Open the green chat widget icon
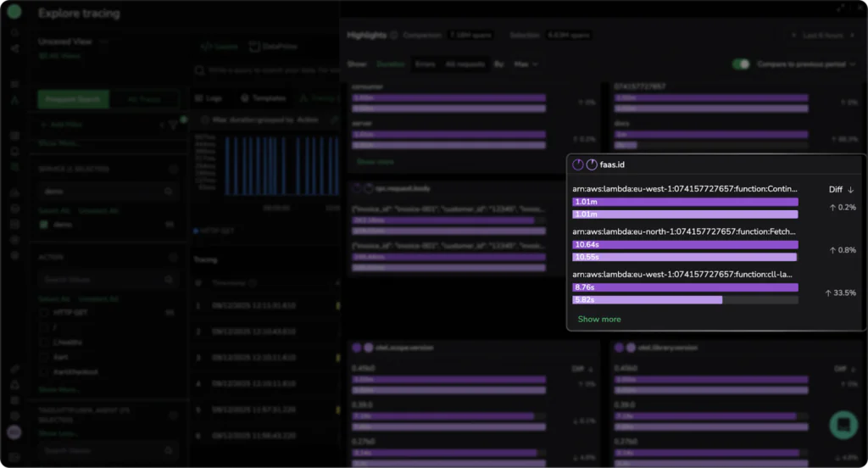This screenshot has height=468, width=868. [843, 425]
